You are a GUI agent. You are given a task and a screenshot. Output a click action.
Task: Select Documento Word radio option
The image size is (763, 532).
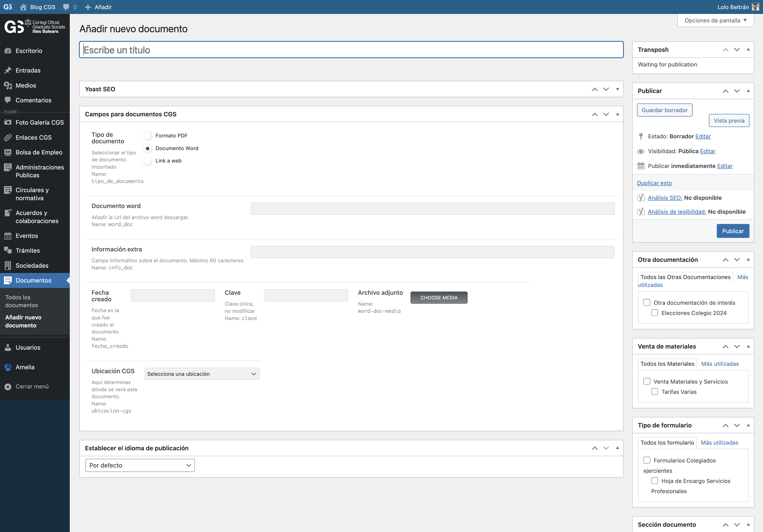[x=148, y=148]
